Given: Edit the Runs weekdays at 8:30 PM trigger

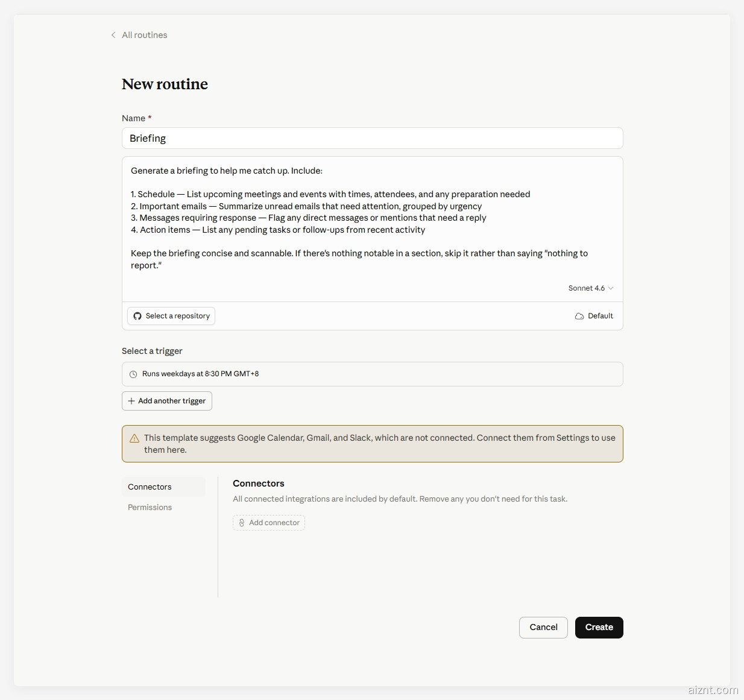Looking at the screenshot, I should pos(372,374).
